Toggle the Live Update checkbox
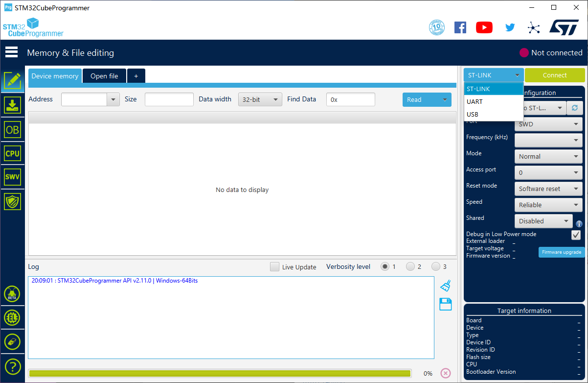Screen dimensions: 588x383 point(275,267)
